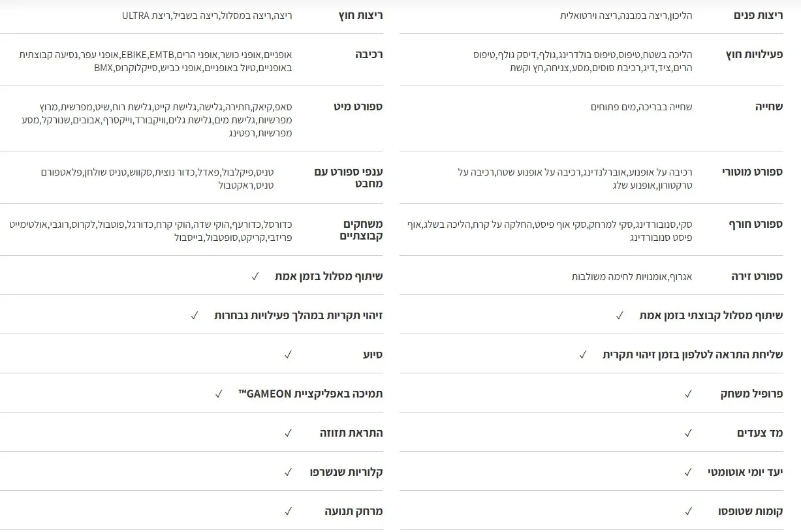Click the ספורט מוטורי row label
Screen dimensions: 801x532
(752, 172)
